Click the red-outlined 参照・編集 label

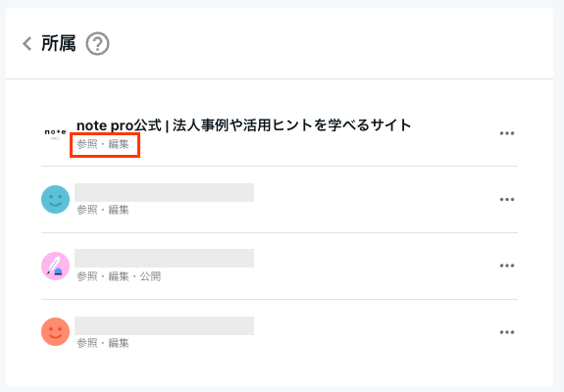coord(103,144)
